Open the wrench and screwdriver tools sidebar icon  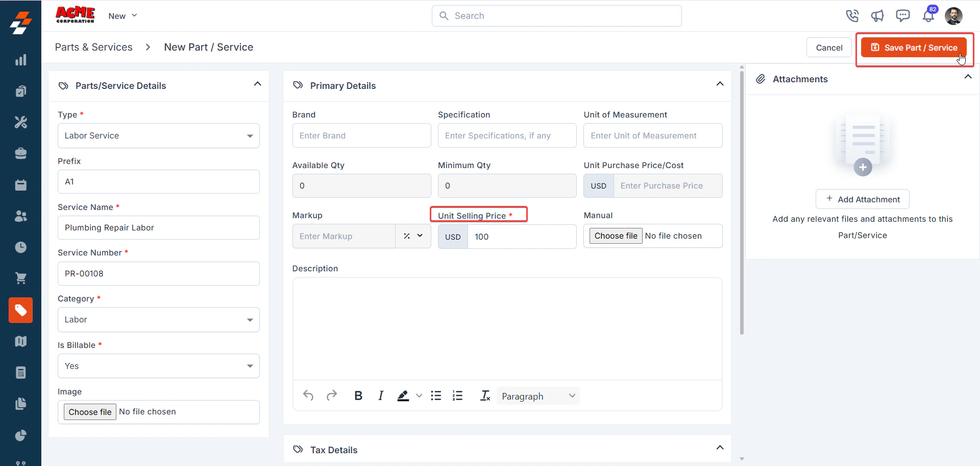tap(20, 122)
